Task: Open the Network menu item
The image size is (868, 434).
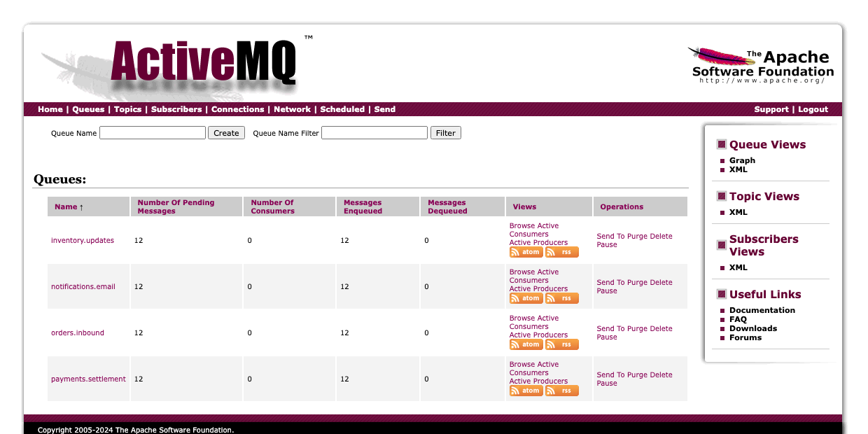Action: click(292, 109)
